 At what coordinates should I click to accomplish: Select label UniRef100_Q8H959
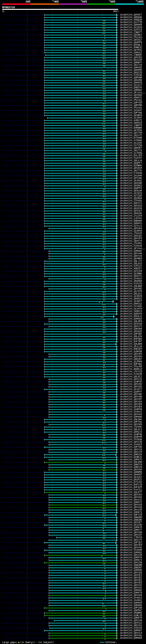click(x=131, y=70)
